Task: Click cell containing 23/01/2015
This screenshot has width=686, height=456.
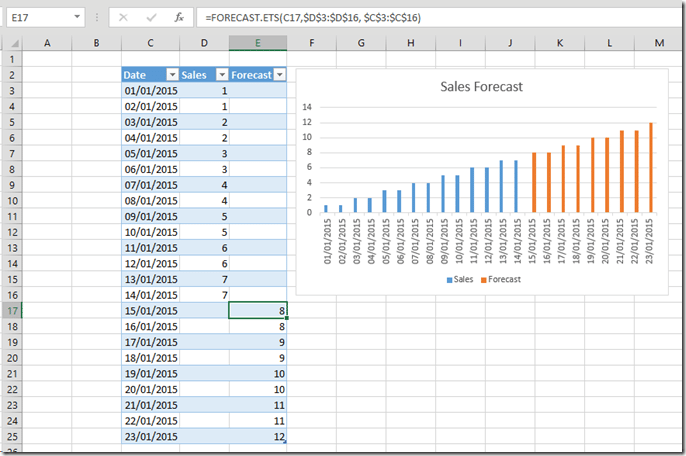Action: point(150,436)
